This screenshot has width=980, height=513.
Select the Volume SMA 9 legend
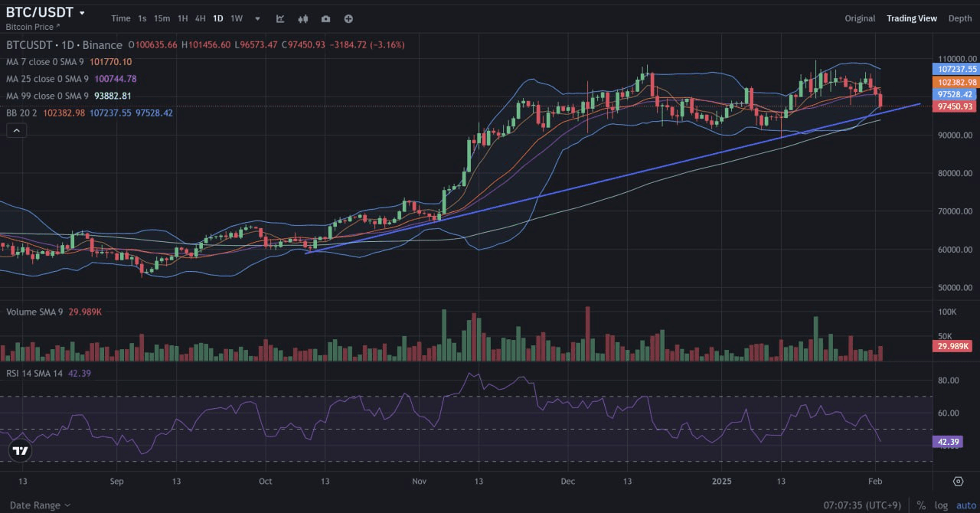point(54,312)
